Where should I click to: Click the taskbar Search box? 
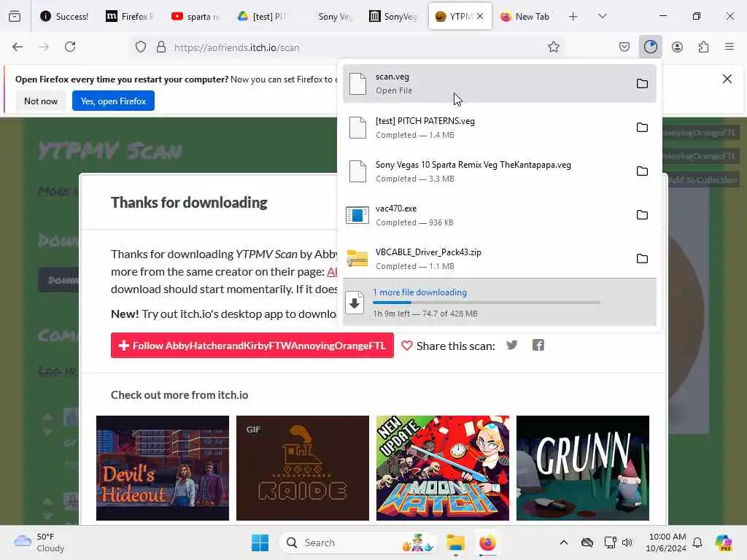pyautogui.click(x=359, y=542)
